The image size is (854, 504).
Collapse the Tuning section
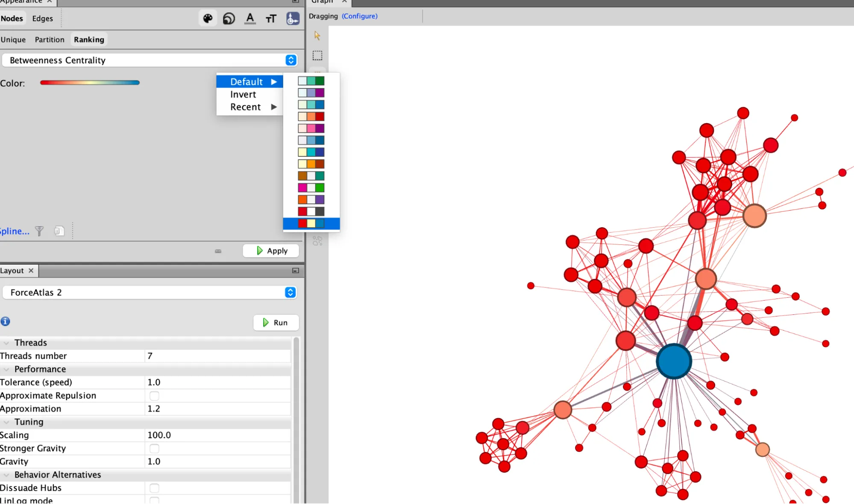pos(6,422)
